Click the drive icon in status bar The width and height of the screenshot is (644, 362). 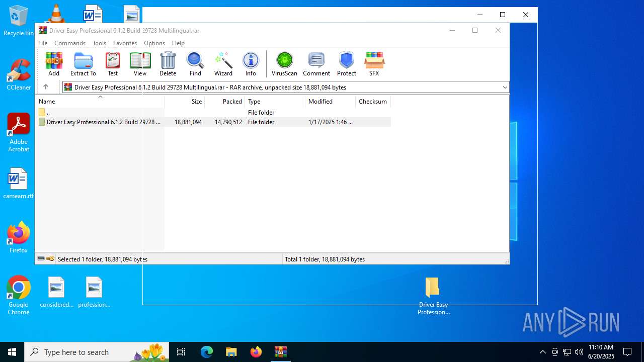[41, 259]
